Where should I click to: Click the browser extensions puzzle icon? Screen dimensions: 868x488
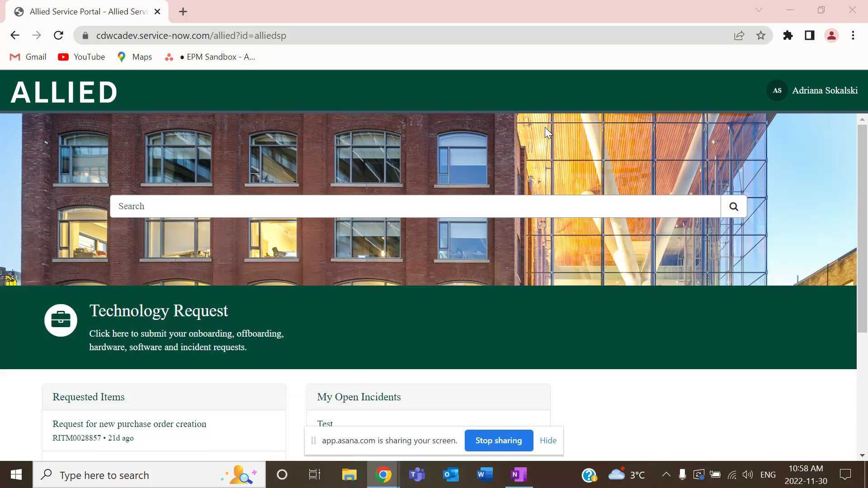pyautogui.click(x=788, y=35)
